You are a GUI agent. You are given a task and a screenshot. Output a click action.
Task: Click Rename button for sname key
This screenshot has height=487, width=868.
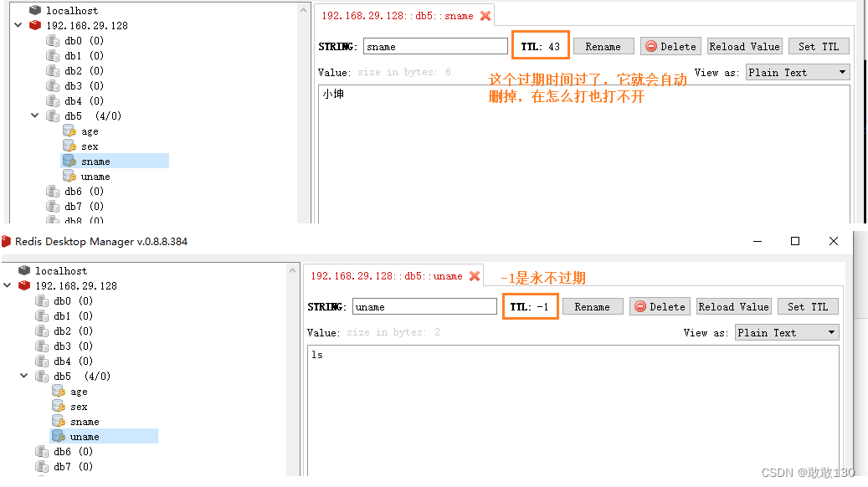pyautogui.click(x=603, y=47)
